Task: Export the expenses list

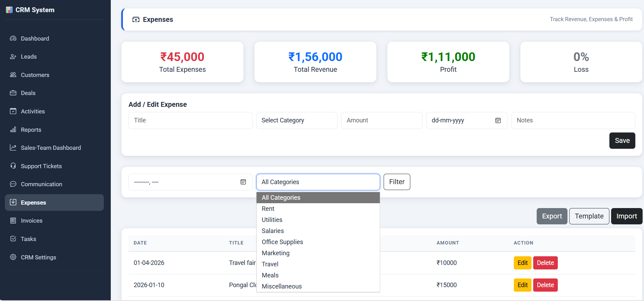Action: click(552, 216)
